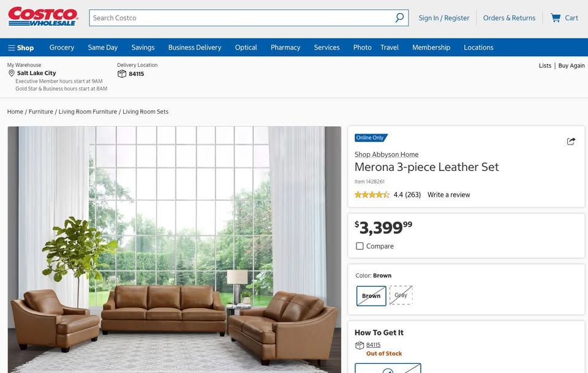588x373 pixels.
Task: Click the Salt Lake City warehouse pin icon
Action: (12, 73)
